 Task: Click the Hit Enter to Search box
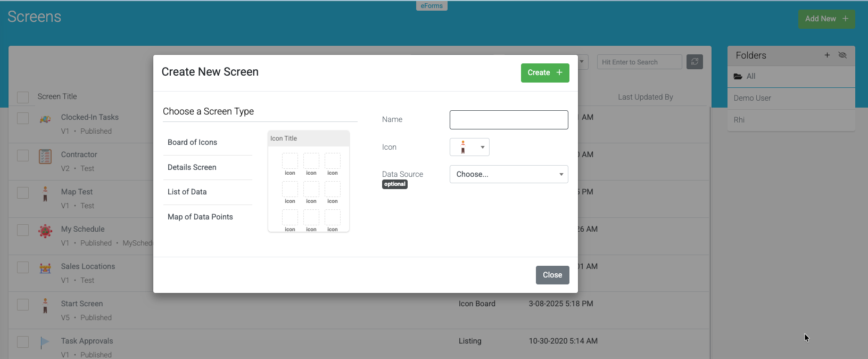click(639, 62)
